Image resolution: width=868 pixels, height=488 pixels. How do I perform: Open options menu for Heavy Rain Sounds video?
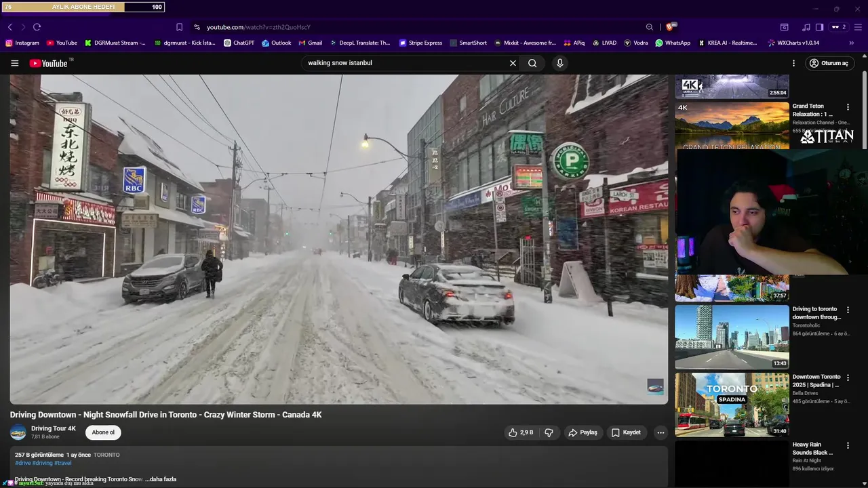pyautogui.click(x=848, y=445)
